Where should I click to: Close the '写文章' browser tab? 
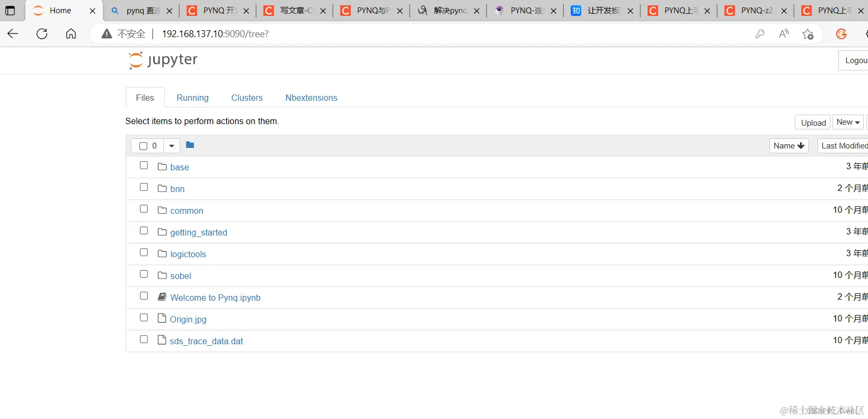(x=323, y=11)
